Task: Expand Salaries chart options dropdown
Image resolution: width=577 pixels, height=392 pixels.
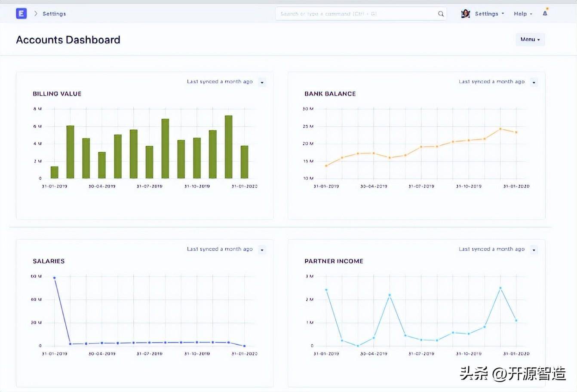Action: click(262, 250)
